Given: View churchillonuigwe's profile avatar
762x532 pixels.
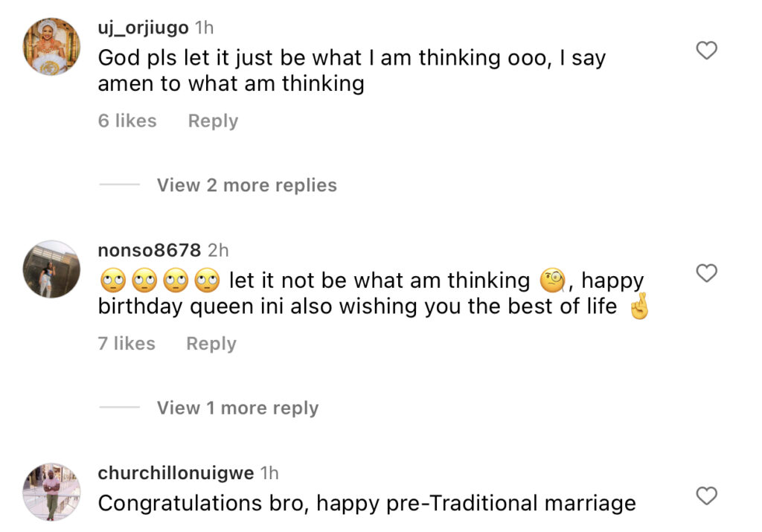Looking at the screenshot, I should click(x=51, y=491).
